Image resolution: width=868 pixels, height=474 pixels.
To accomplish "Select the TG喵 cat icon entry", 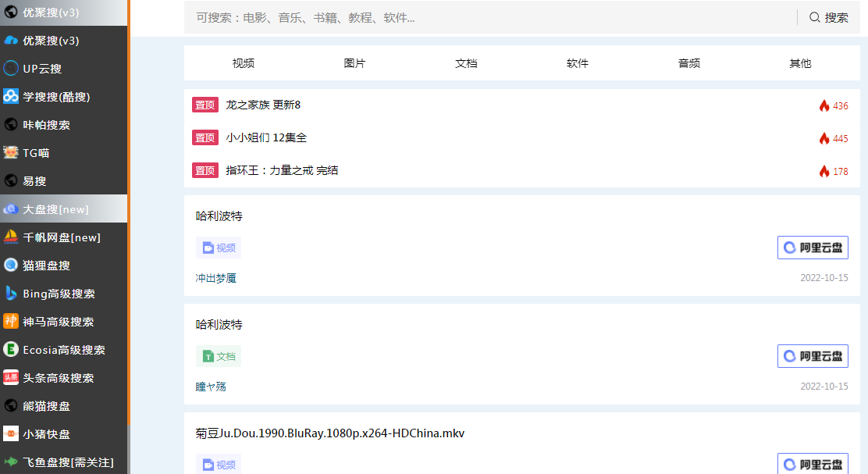I will (64, 153).
